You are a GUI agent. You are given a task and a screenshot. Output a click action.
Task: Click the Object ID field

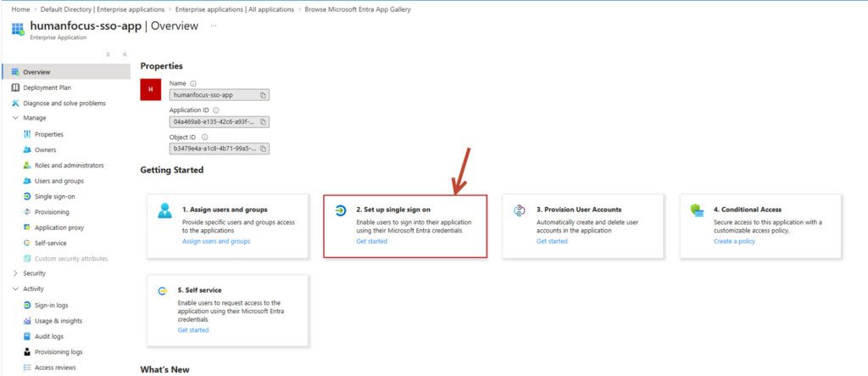tap(220, 149)
